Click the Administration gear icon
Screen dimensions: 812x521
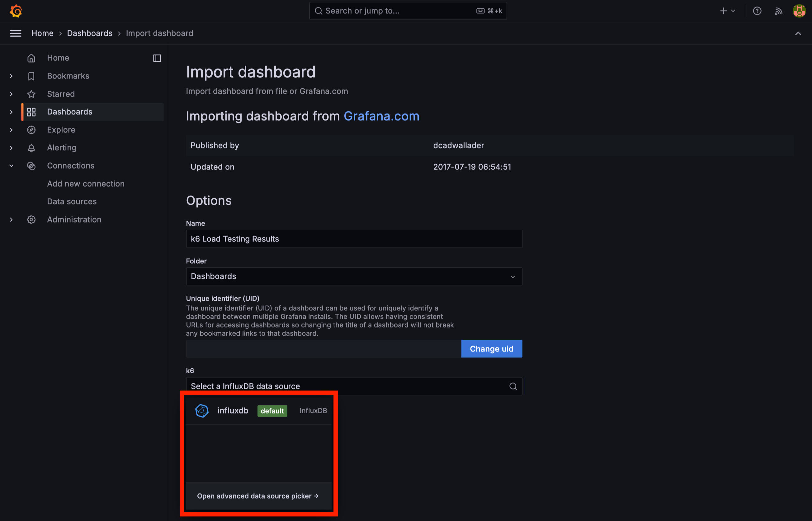pos(31,220)
